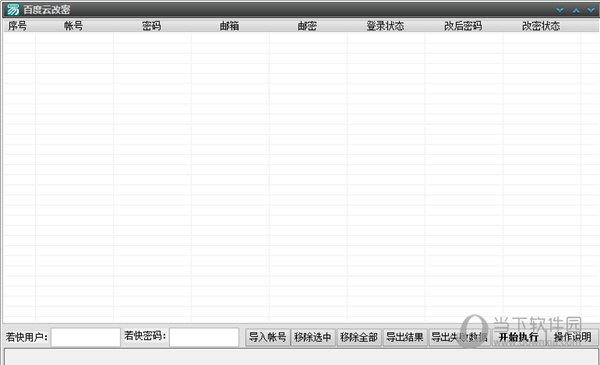This screenshot has width=600, height=365.
Task: Click the 改后密码 column header
Action: tap(464, 26)
